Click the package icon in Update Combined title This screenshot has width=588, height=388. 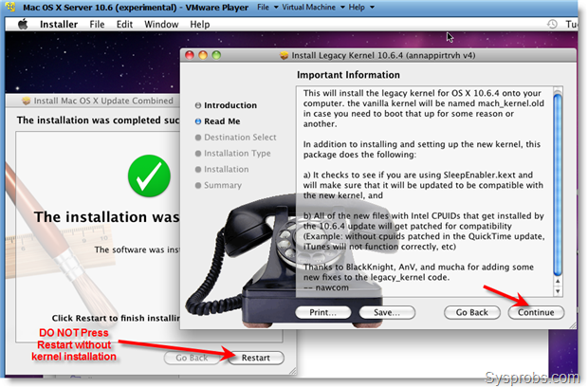click(x=27, y=101)
